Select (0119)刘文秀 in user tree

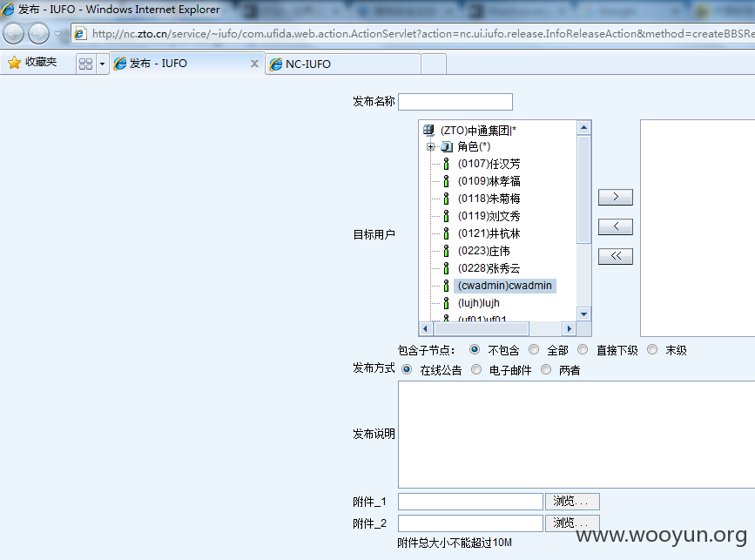[489, 216]
